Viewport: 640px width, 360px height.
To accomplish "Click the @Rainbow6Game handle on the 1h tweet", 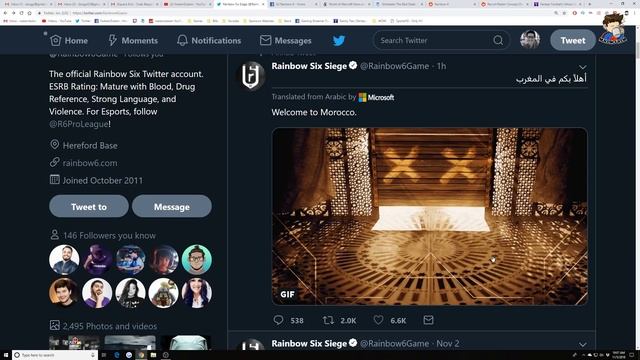I will click(394, 66).
